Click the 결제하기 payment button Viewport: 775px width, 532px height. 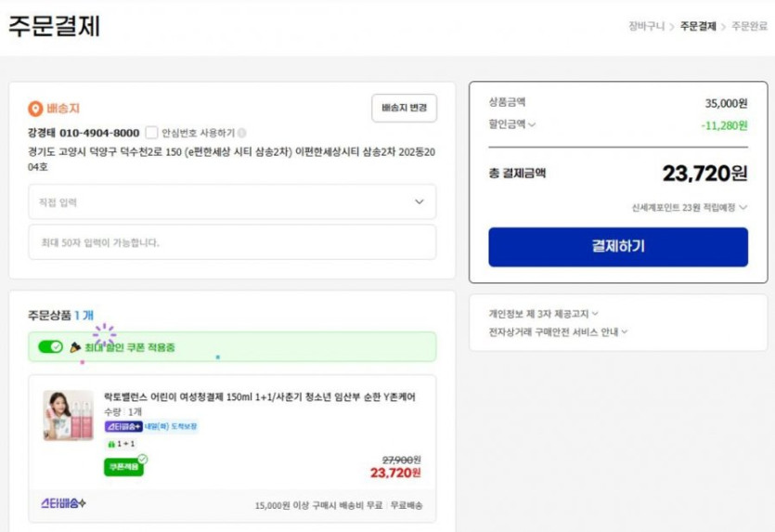618,247
